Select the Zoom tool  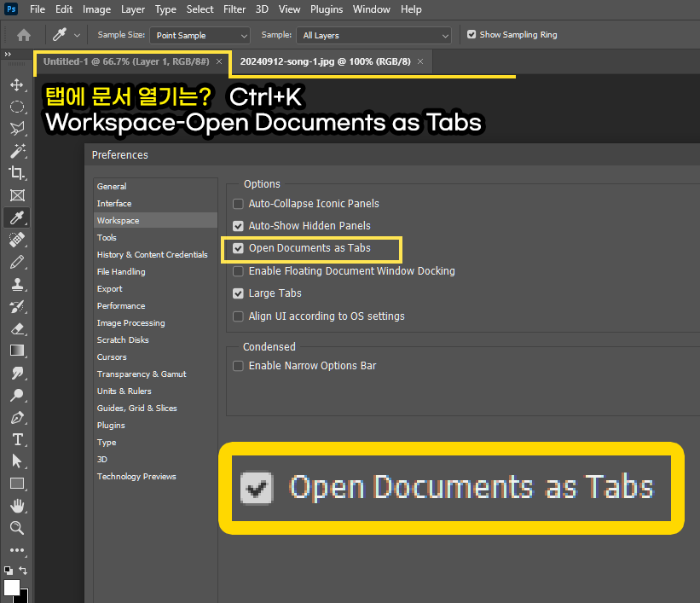(17, 528)
